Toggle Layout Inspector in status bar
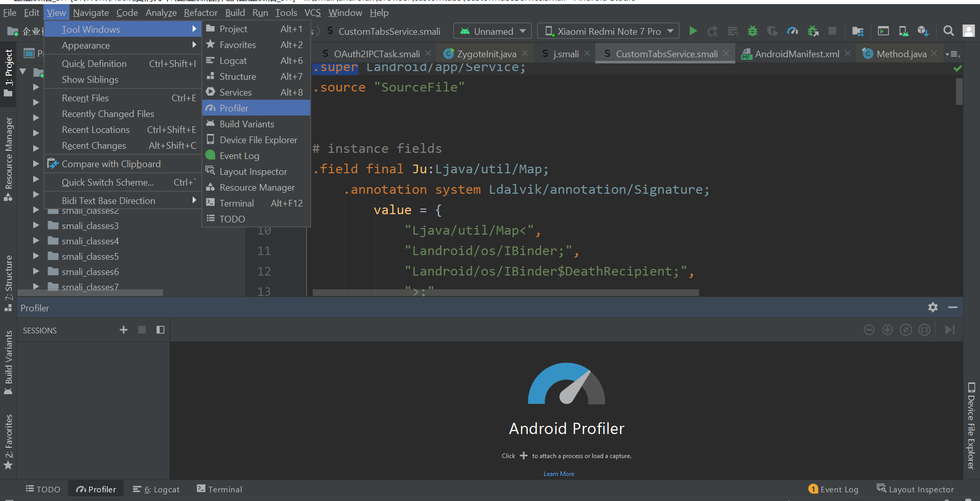 (x=915, y=489)
